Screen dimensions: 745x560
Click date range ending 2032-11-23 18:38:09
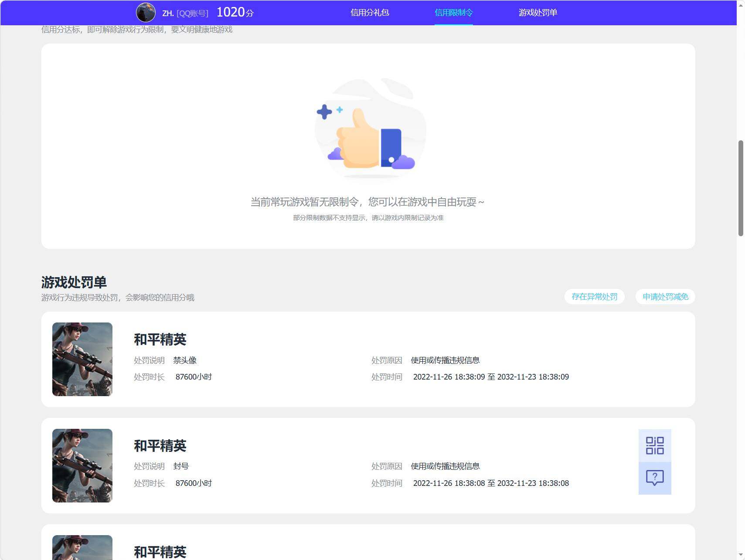coord(491,377)
